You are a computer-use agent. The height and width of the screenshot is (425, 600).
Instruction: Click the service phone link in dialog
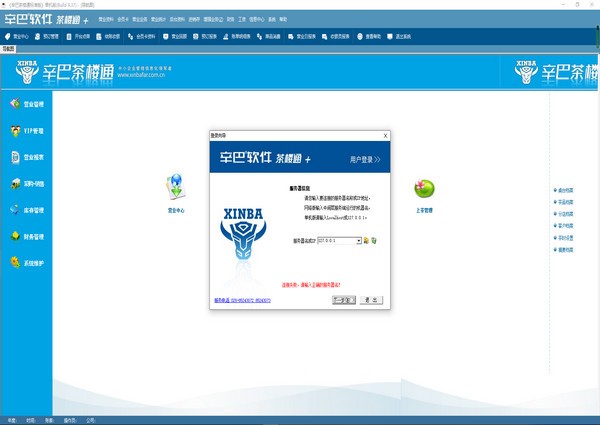[242, 300]
